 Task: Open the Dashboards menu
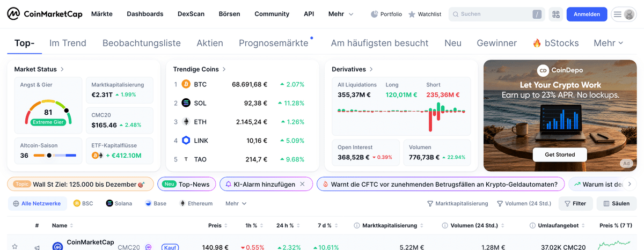tap(145, 14)
